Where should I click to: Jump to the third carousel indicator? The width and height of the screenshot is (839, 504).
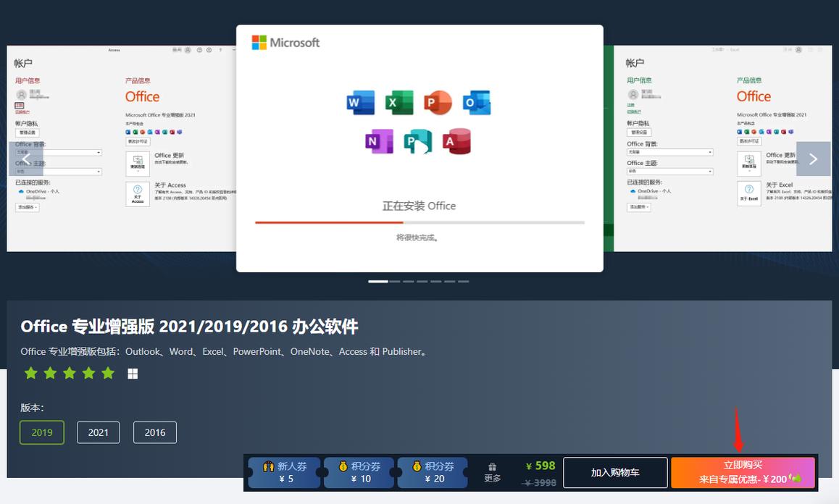(408, 282)
